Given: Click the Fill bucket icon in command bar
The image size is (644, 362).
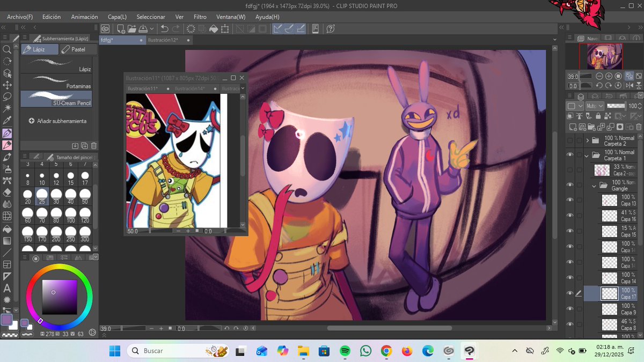Looking at the screenshot, I should (213, 28).
